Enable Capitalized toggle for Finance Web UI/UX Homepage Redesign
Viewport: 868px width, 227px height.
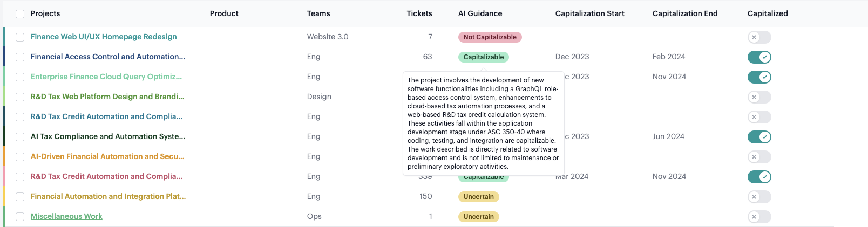pos(759,37)
